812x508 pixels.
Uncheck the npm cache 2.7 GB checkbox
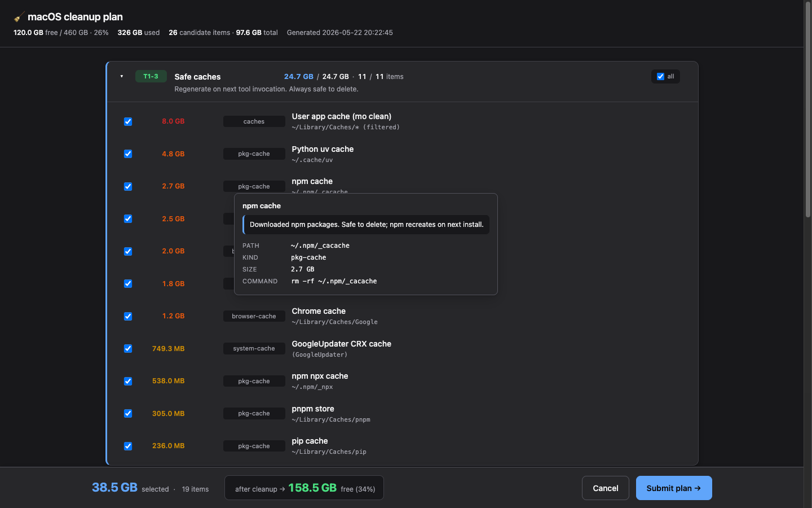(x=128, y=186)
